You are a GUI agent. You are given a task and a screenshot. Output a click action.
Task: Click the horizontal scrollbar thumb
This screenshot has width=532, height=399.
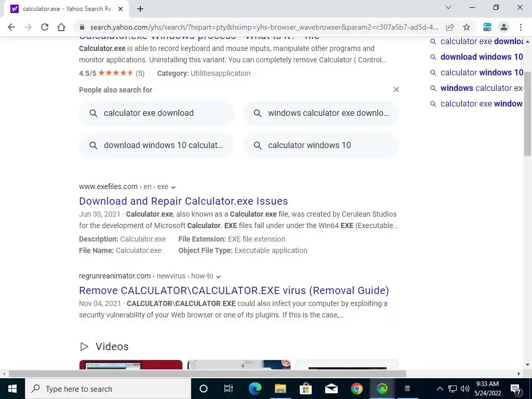(x=207, y=374)
